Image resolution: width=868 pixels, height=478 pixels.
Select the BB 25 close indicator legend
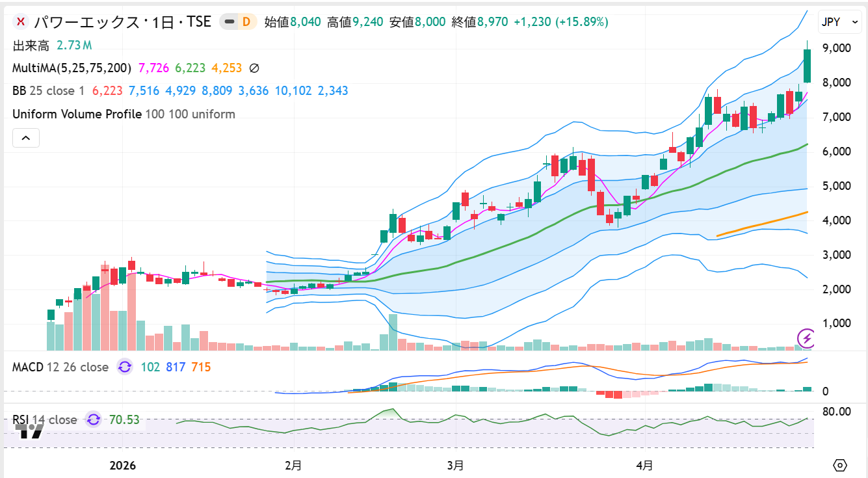[49, 90]
